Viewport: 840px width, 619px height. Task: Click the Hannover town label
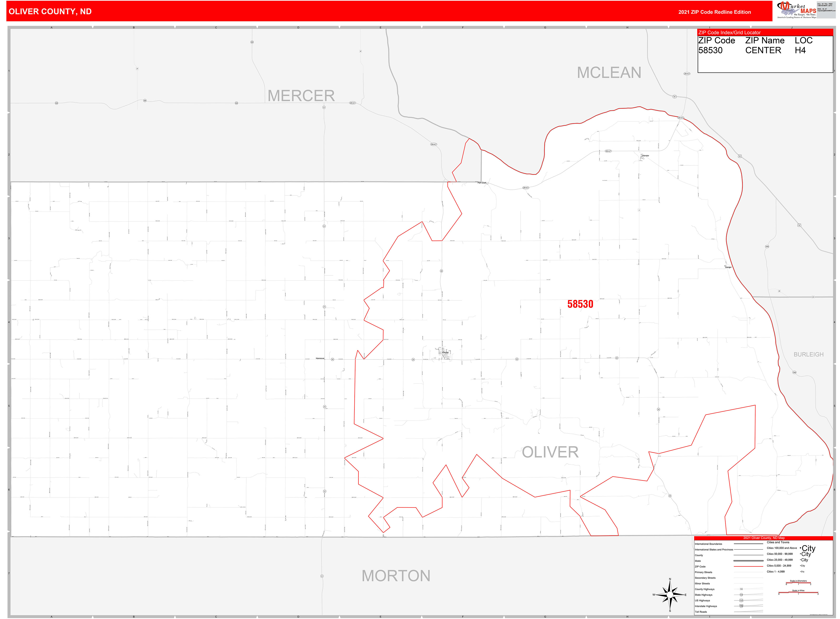[x=320, y=359]
